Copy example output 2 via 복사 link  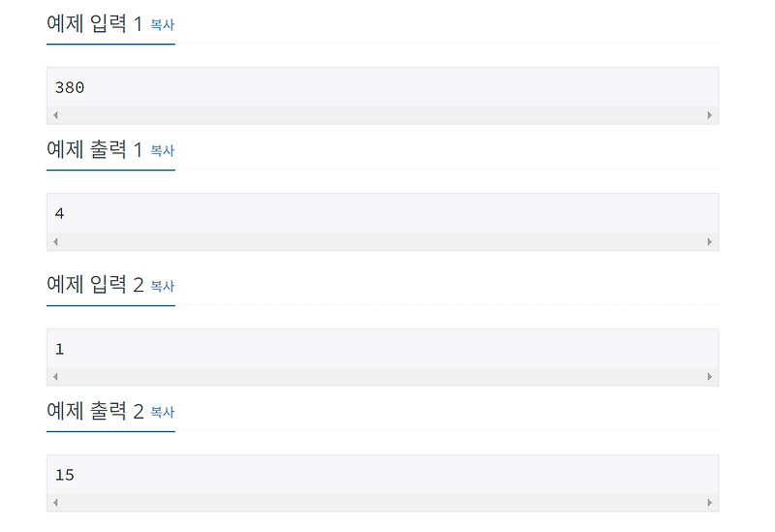pos(162,412)
